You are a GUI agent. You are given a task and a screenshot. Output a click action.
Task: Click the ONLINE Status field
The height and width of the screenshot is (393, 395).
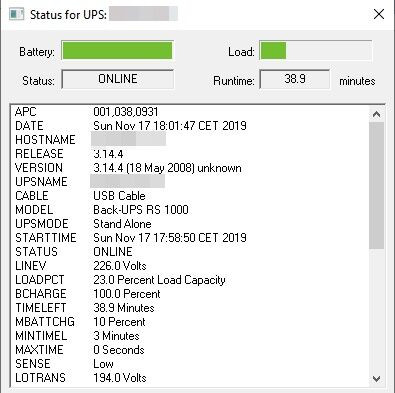pos(118,79)
